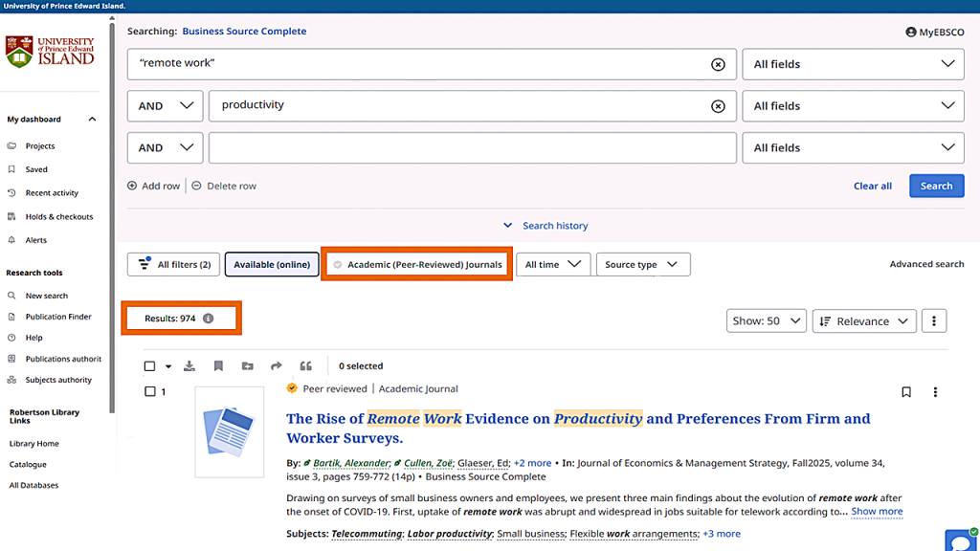
Task: Click the cite quotation mark icon
Action: pyautogui.click(x=306, y=366)
